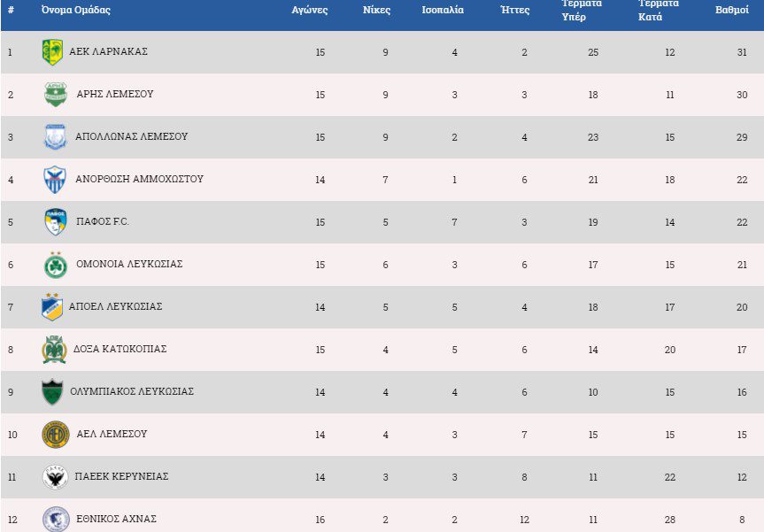The height and width of the screenshot is (532, 764).
Task: Click the PAEEK Kyrenia eagle logo
Action: coord(55,477)
